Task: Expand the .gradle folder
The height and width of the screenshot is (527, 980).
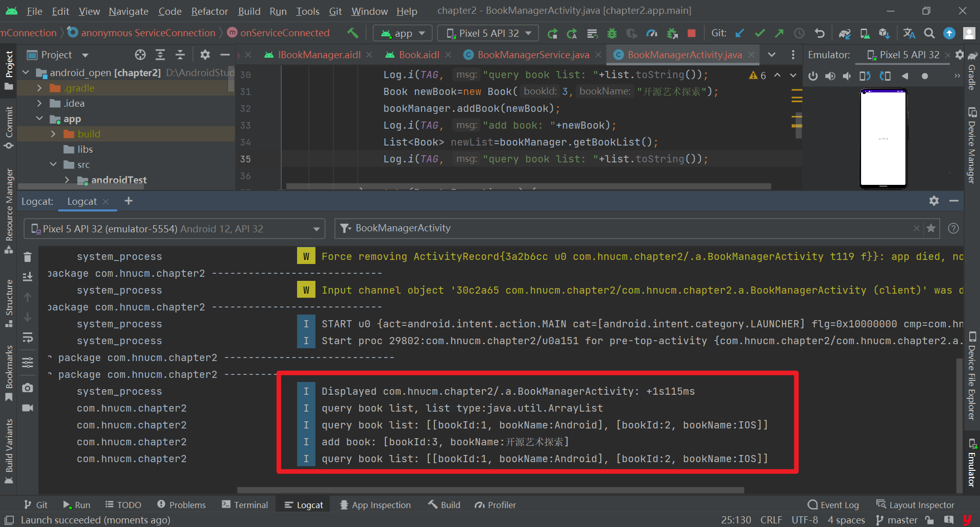Action: tap(39, 88)
